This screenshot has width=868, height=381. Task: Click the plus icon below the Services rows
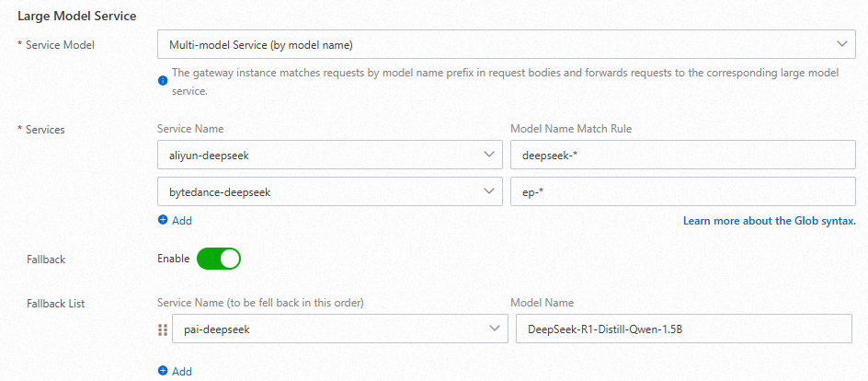[163, 221]
